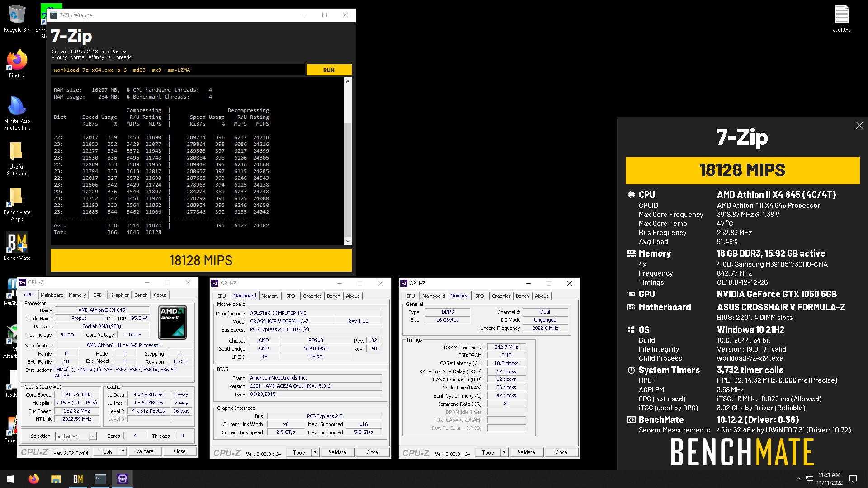868x488 pixels.
Task: Open the notification center icon
Action: (853, 479)
